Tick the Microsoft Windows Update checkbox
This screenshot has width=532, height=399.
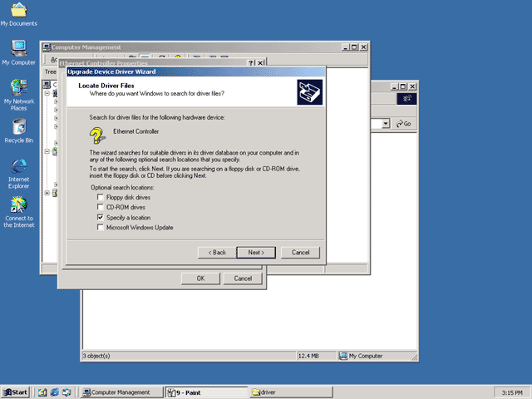(x=100, y=227)
